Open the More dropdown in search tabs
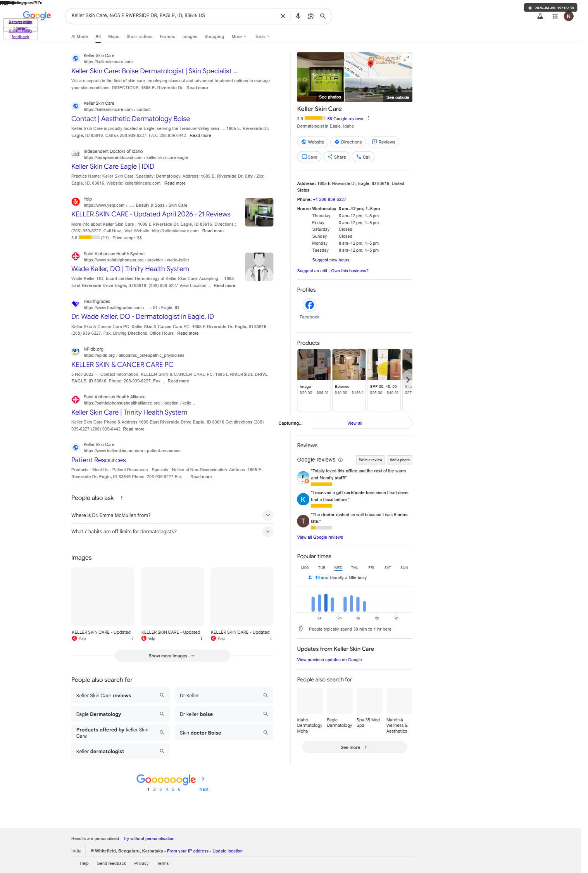The height and width of the screenshot is (873, 588). [239, 36]
